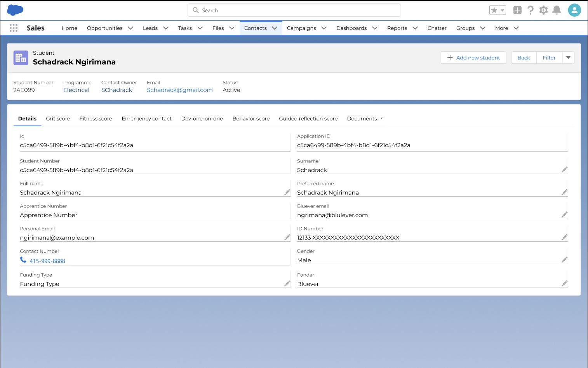
Task: Click the notifications bell icon
Action: pos(557,10)
